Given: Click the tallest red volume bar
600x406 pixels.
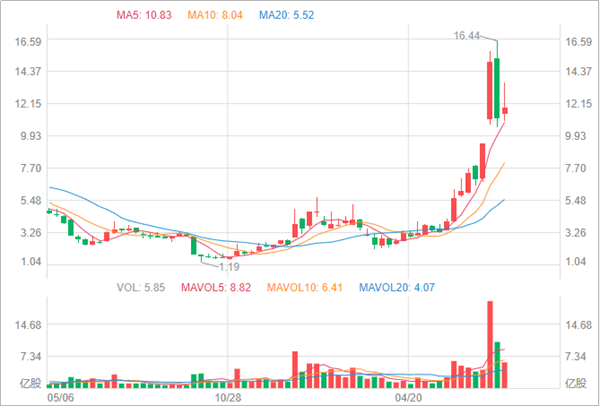Looking at the screenshot, I should (x=490, y=344).
